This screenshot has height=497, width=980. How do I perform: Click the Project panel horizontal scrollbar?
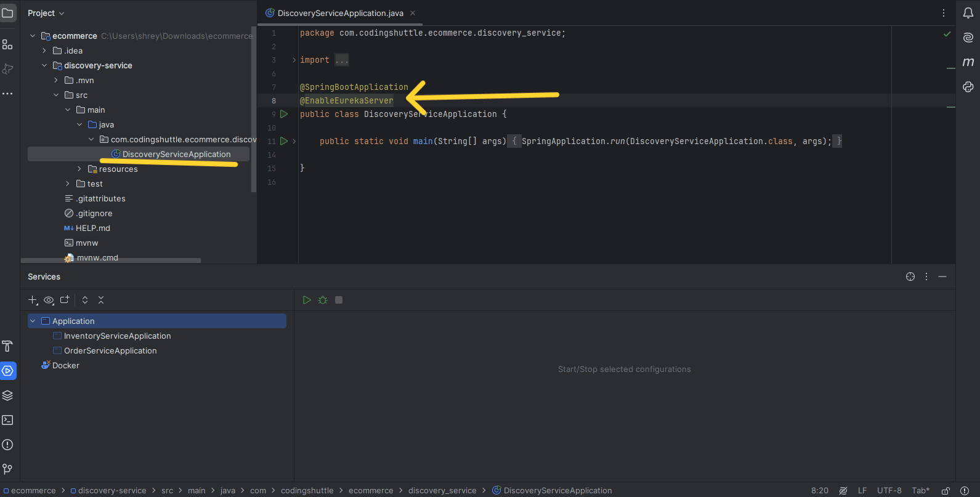pos(111,261)
